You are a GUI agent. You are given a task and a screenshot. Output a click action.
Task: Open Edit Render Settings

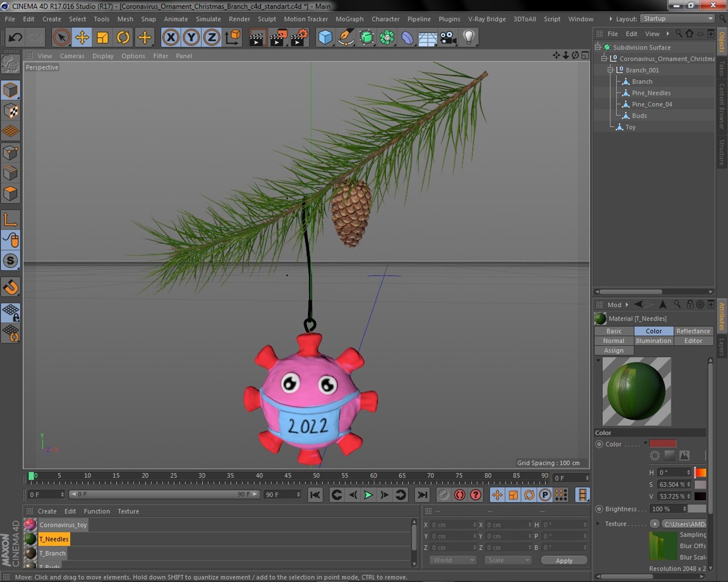299,37
